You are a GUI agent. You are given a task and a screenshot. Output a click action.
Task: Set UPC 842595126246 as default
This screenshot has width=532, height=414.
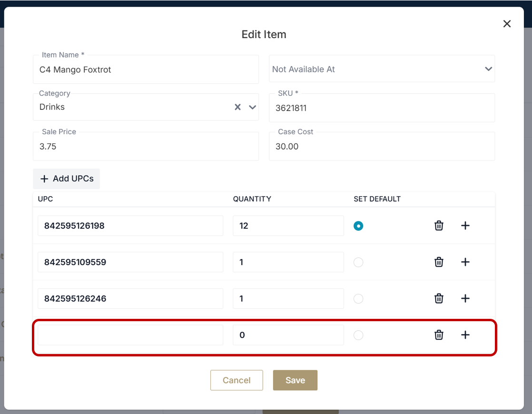click(358, 299)
